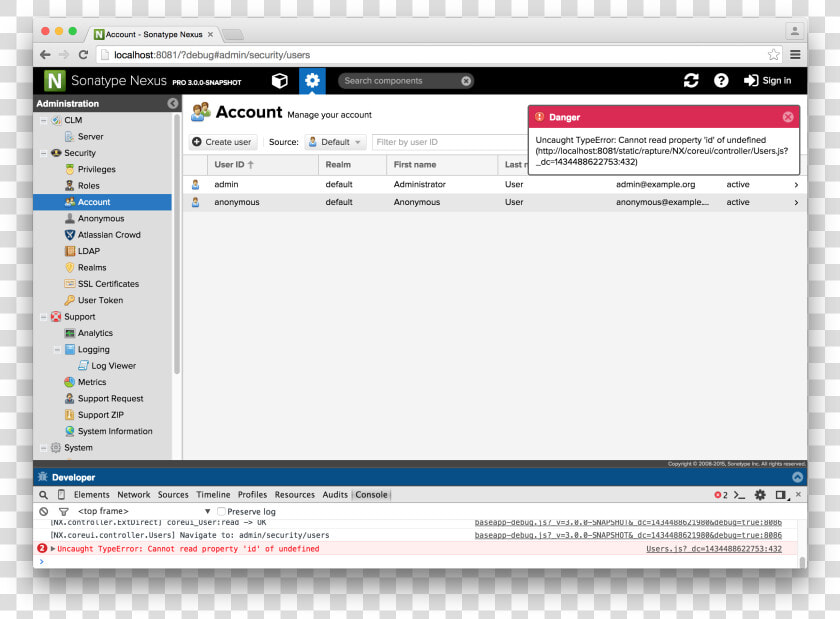Open the User Token page
Viewport: 840px width, 619px height.
[x=94, y=300]
